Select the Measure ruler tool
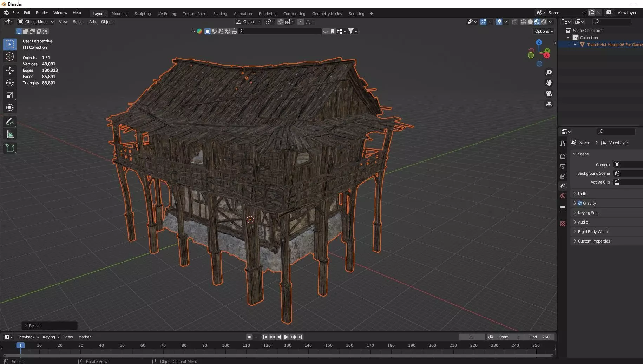Viewport: 643px width, 364px height. 10,134
